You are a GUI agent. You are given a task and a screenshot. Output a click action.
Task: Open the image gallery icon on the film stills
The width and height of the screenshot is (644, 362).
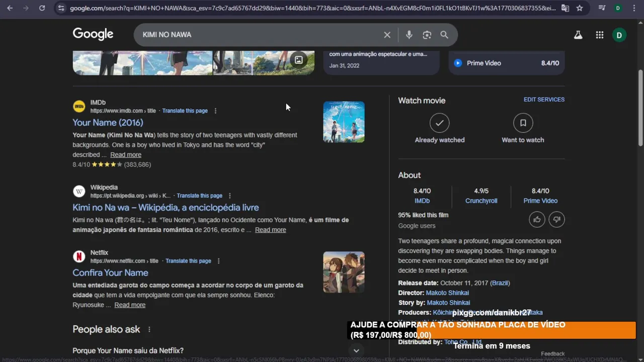point(298,60)
